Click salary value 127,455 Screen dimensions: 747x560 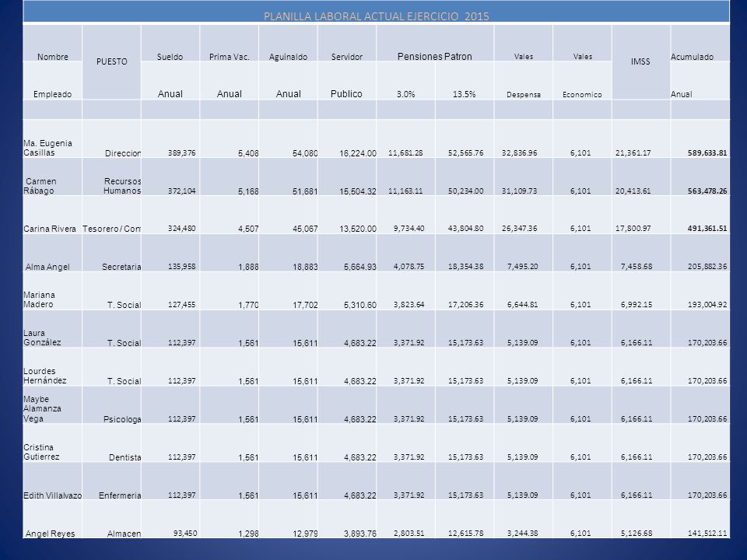click(x=181, y=305)
